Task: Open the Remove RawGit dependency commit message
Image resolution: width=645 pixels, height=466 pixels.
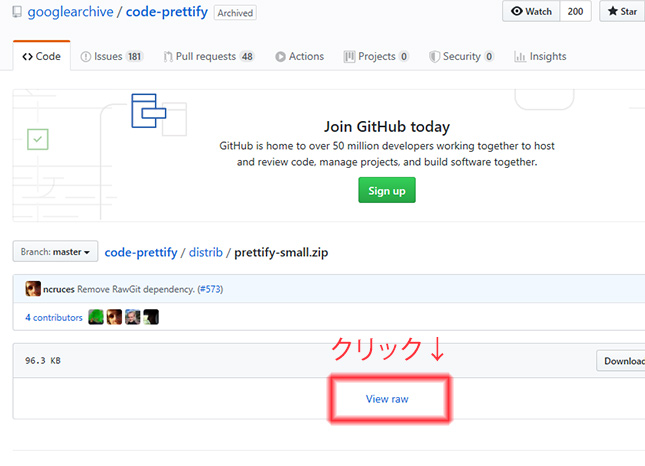Action: (x=136, y=289)
